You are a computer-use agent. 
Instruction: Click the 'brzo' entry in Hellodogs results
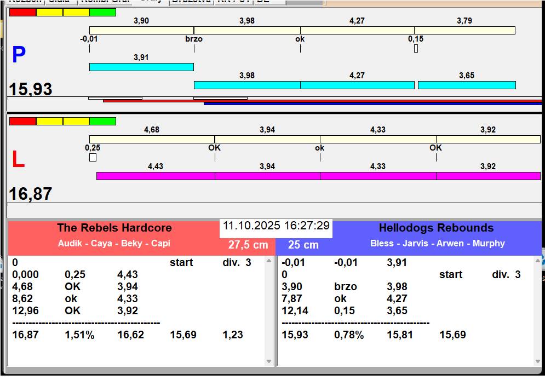pyautogui.click(x=346, y=287)
